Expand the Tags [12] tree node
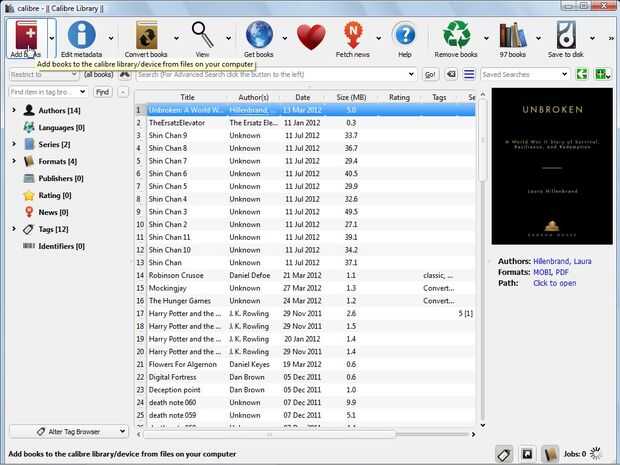The image size is (620, 465). coord(14,229)
